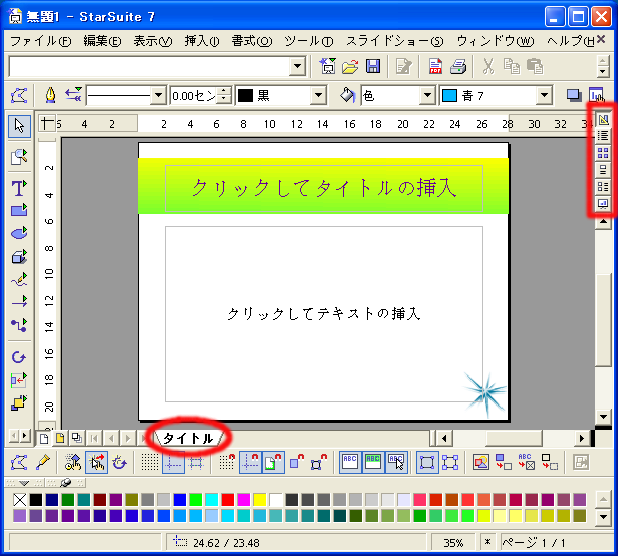Select the invisible no-color swatch

coord(20,500)
